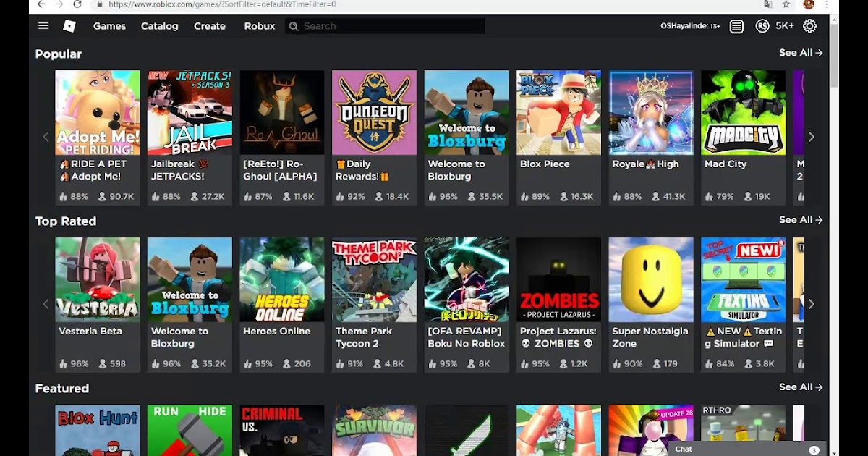The image size is (868, 456).
Task: Click the browser profile avatar
Action: pyautogui.click(x=809, y=4)
